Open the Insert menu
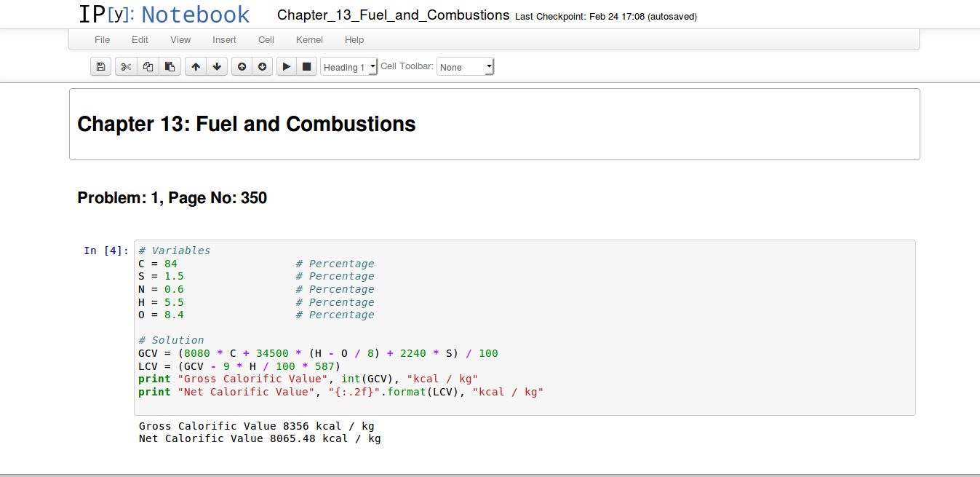 [224, 40]
